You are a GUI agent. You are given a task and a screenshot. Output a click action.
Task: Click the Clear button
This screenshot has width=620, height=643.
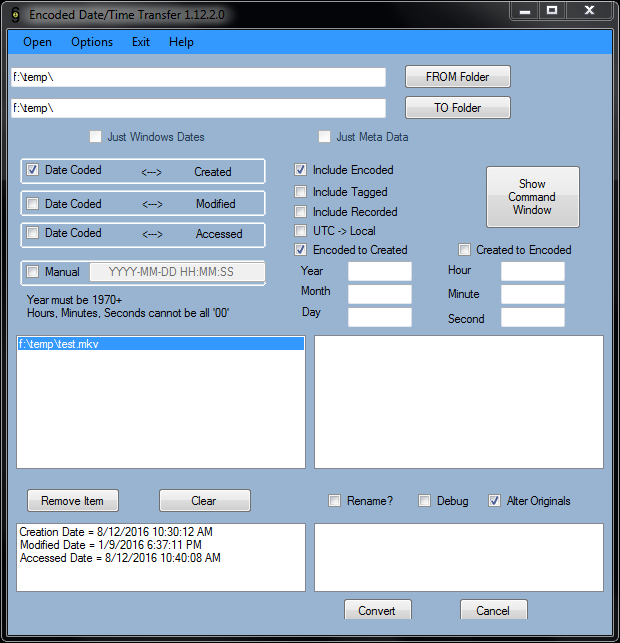(x=205, y=501)
